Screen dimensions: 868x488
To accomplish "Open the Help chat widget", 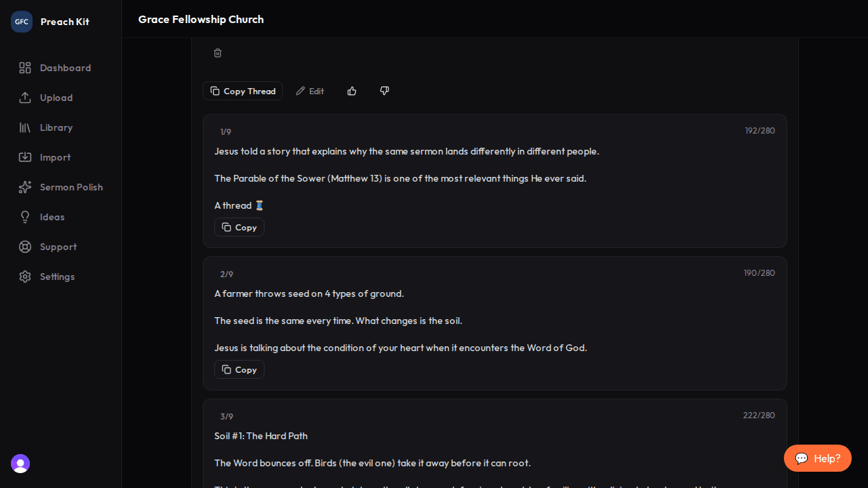I will 817,458.
